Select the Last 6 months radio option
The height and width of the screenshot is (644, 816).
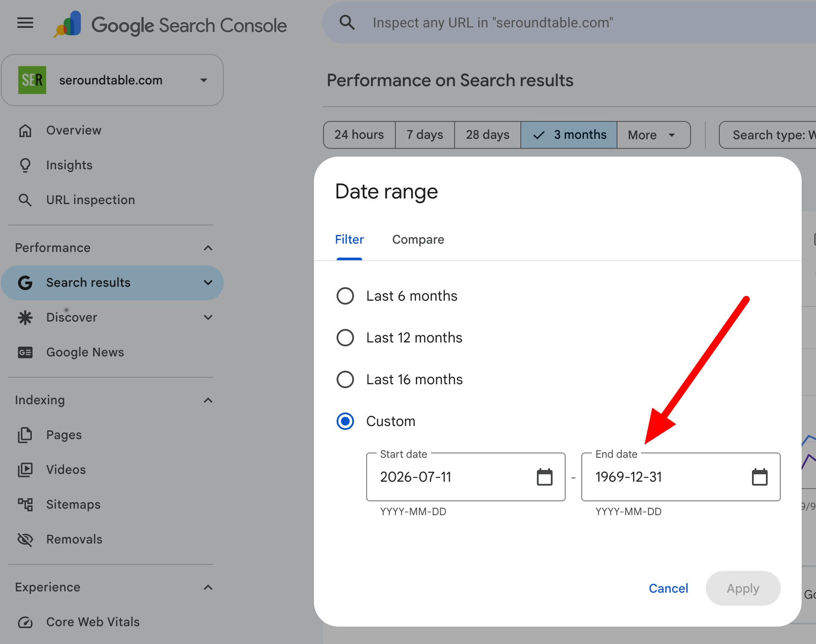345,296
